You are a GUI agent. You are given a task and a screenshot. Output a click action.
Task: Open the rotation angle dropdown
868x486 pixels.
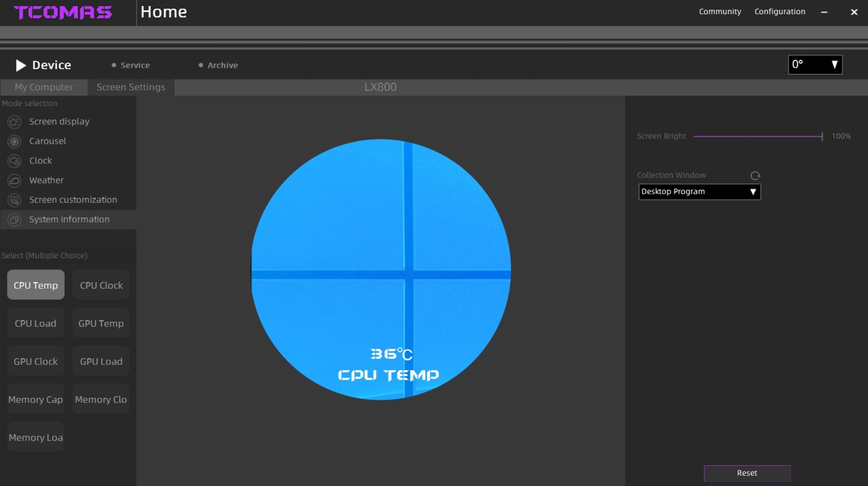[815, 65]
